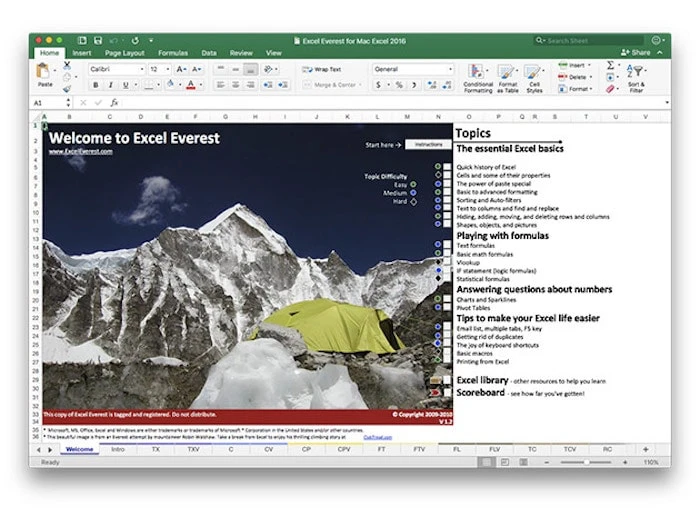The height and width of the screenshot is (526, 700).
Task: Click the Middle Align icon
Action: pyautogui.click(x=236, y=69)
